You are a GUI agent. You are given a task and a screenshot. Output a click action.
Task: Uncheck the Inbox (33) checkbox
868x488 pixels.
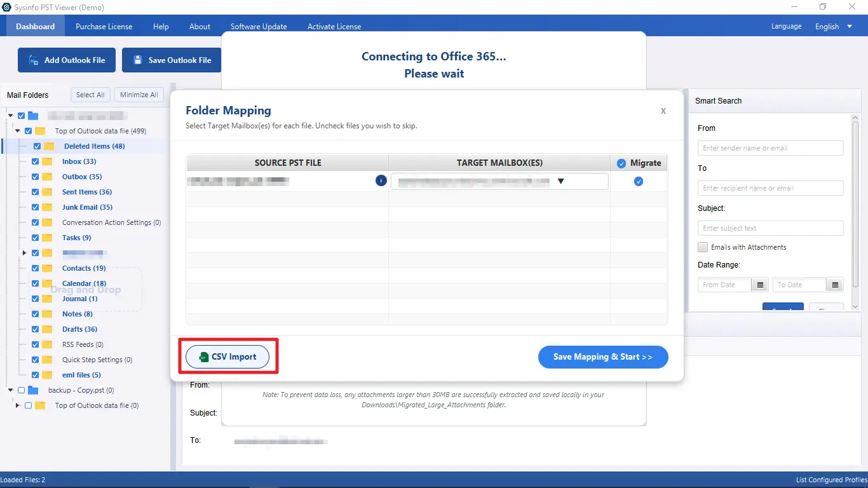(35, 161)
